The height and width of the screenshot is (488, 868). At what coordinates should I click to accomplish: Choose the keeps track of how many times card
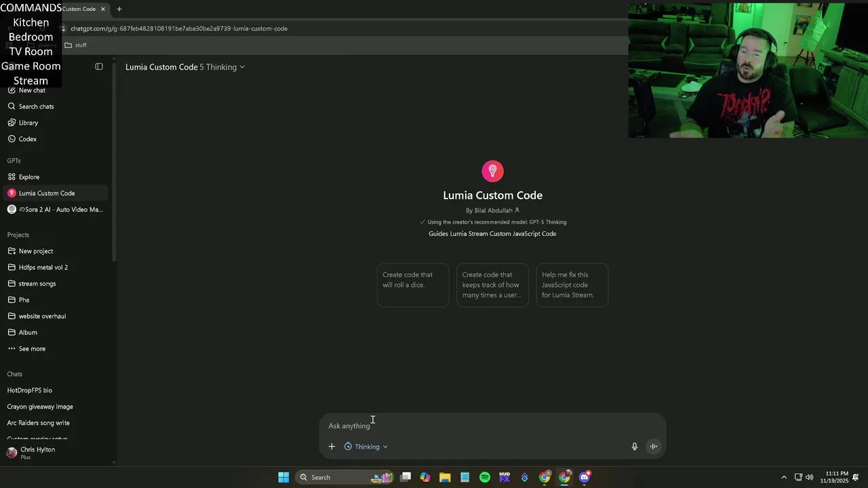(492, 285)
